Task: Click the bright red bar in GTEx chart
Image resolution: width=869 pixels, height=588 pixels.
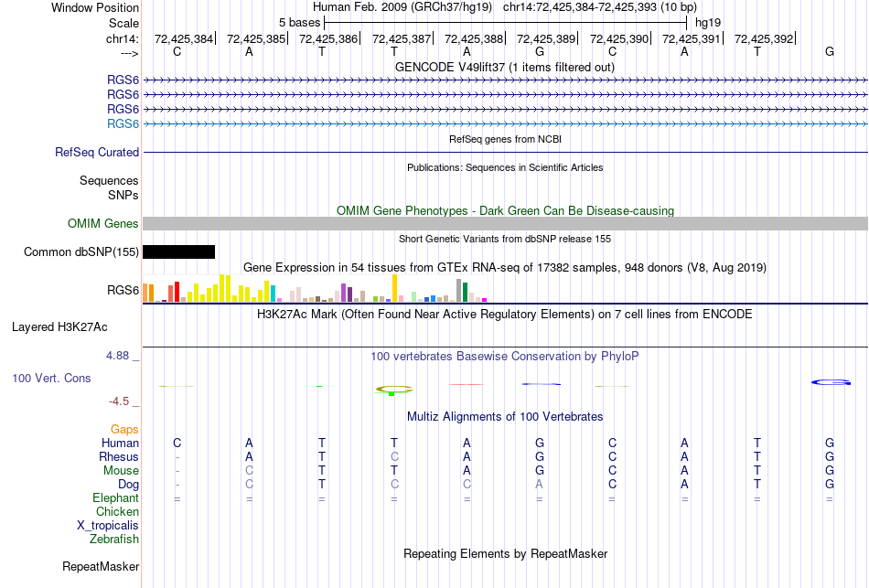Action: click(x=177, y=292)
